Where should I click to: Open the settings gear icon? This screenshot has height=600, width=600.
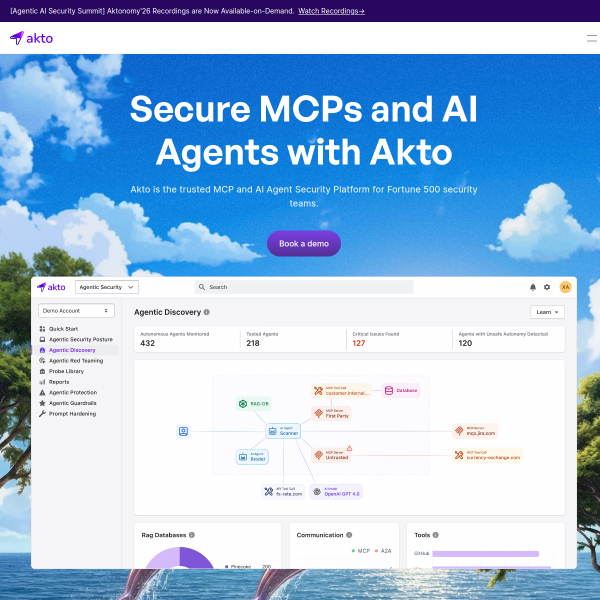pyautogui.click(x=547, y=287)
